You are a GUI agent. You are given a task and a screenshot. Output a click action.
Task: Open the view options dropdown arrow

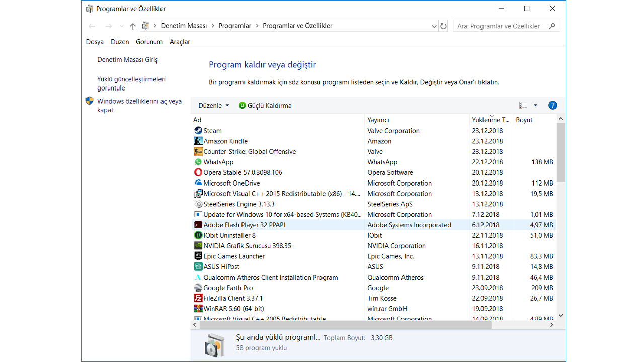point(535,105)
